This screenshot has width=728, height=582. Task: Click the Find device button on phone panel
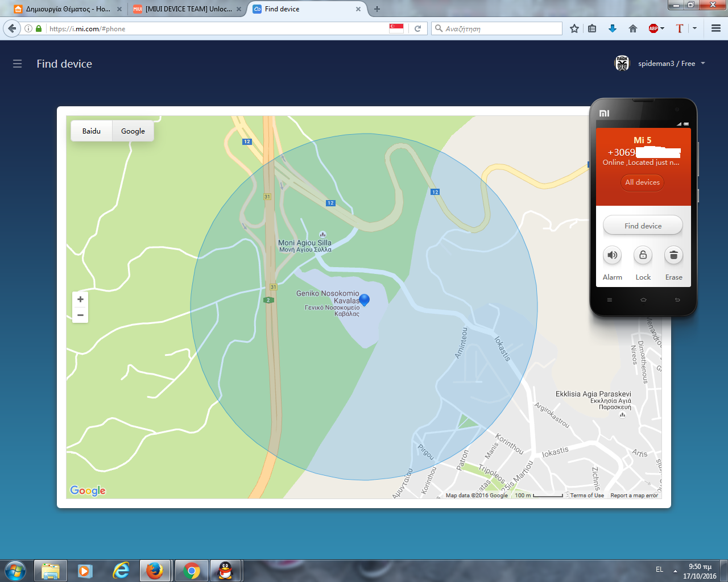coord(643,226)
